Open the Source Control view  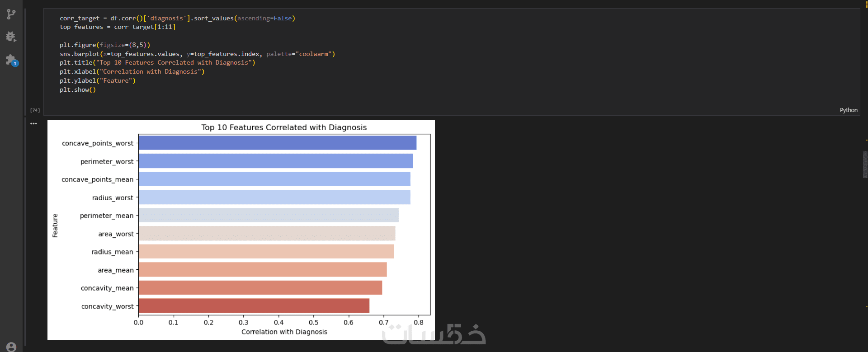11,14
